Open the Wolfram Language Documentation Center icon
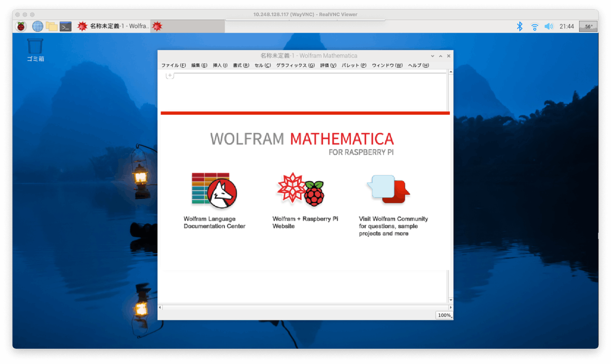The image size is (611, 364). pos(214,190)
